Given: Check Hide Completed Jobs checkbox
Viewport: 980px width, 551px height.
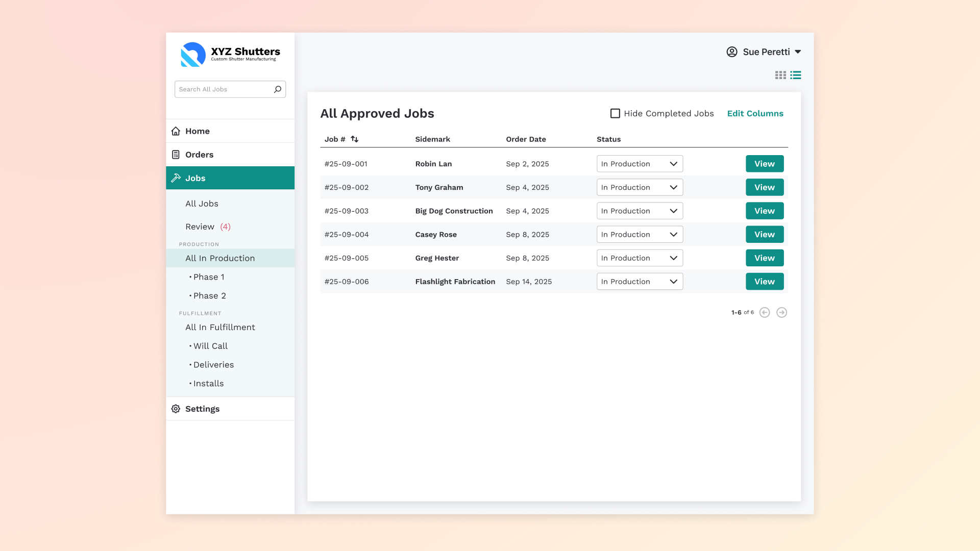Looking at the screenshot, I should coord(615,114).
